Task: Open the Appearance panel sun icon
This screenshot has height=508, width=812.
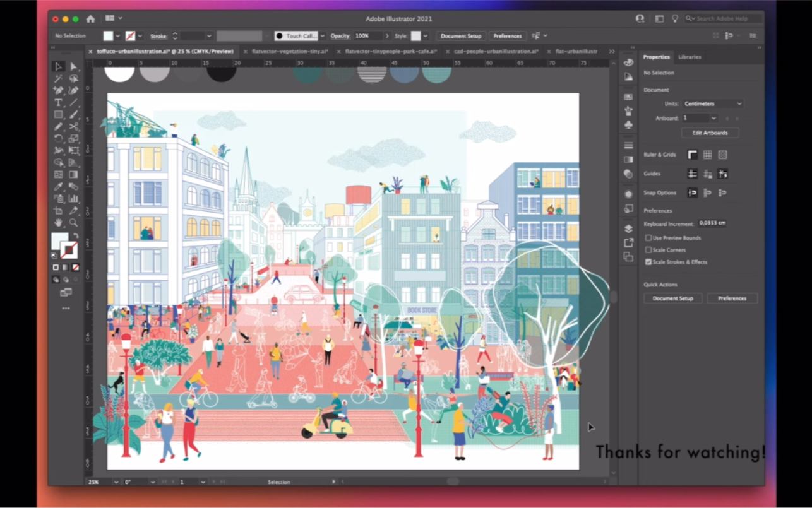Action: (x=628, y=194)
